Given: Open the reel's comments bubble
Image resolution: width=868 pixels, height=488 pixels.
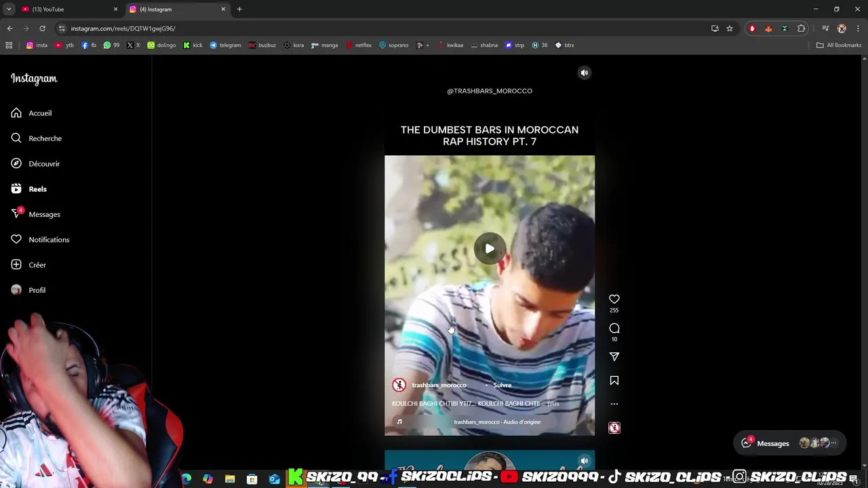Looking at the screenshot, I should tap(614, 328).
